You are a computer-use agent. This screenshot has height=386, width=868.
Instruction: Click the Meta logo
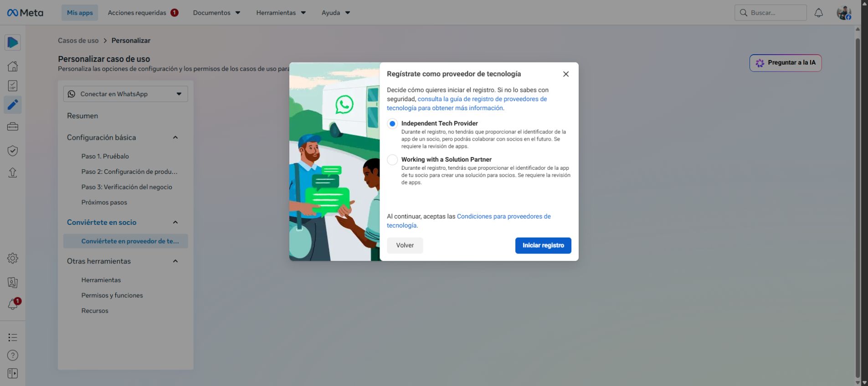[x=25, y=13]
